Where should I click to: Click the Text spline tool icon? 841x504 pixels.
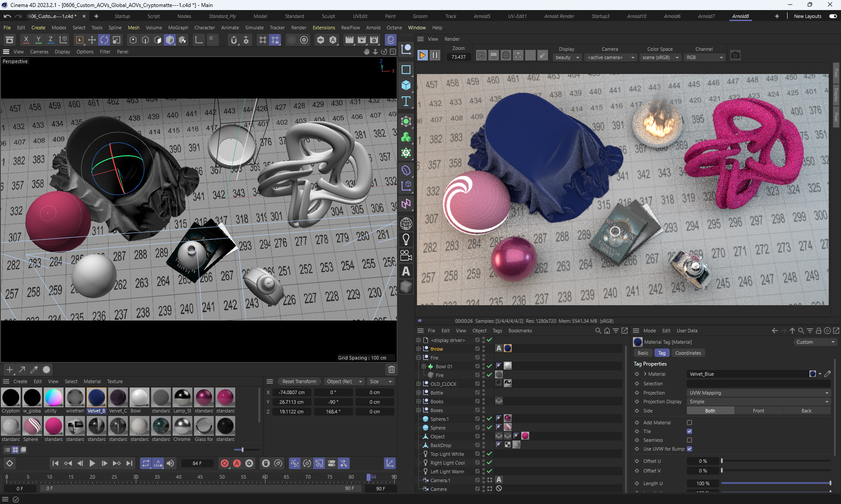point(406,101)
